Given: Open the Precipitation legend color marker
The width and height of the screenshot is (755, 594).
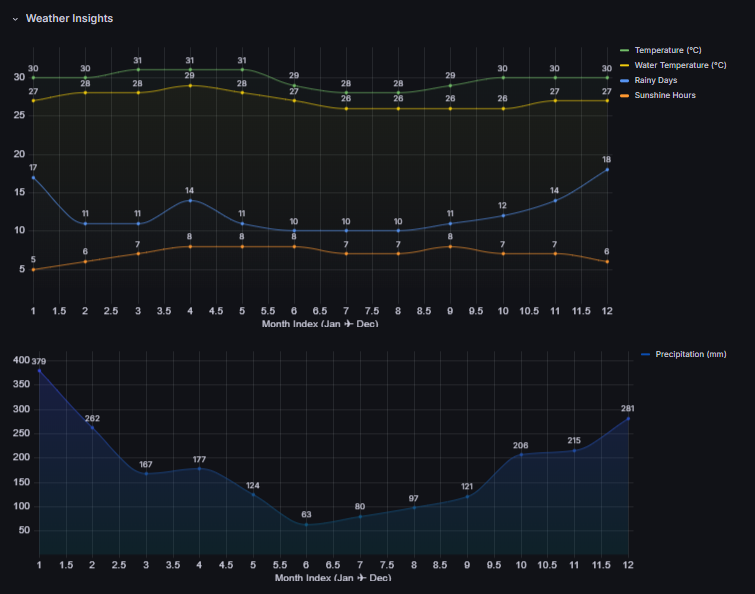Looking at the screenshot, I should 645,354.
